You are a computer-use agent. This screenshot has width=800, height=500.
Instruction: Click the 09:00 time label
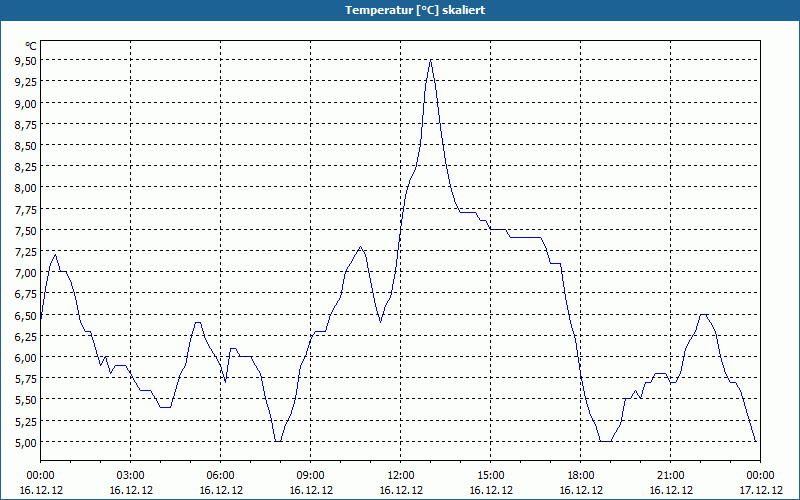tap(311, 476)
